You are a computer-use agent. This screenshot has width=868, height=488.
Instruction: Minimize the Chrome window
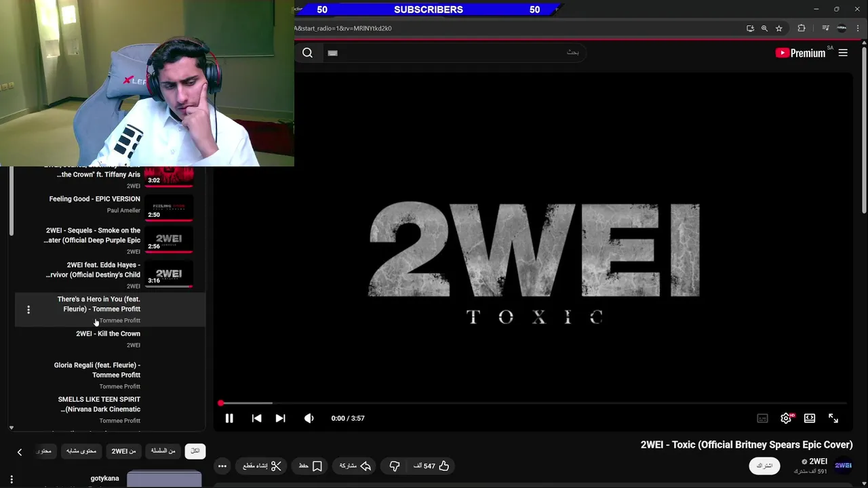click(x=816, y=9)
